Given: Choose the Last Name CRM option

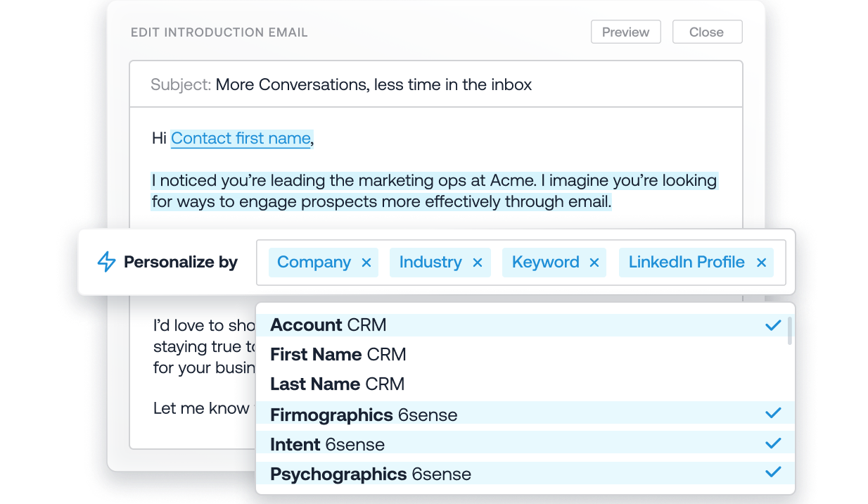Looking at the screenshot, I should (x=525, y=384).
